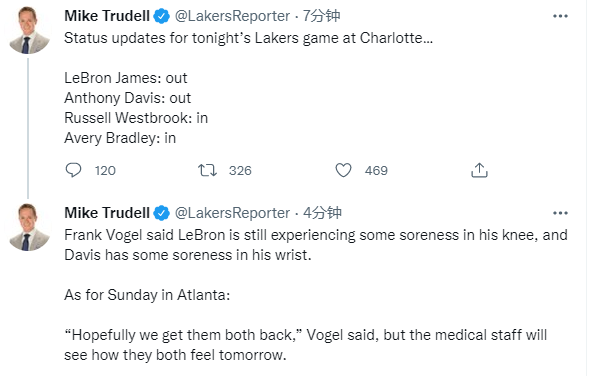Like the tweet using the heart icon
The image size is (589, 376).
click(343, 170)
